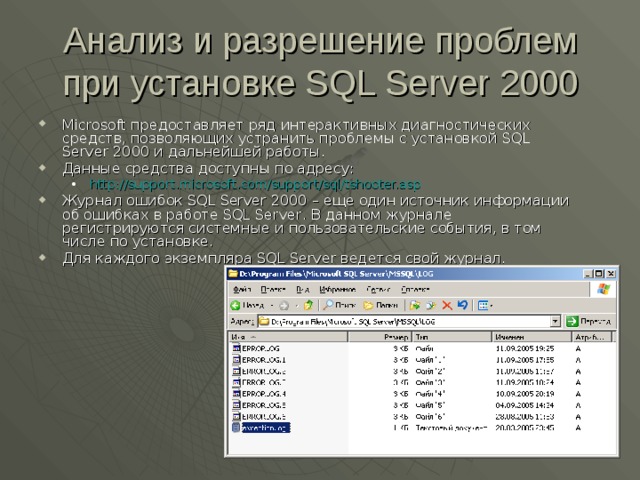
Task: Sort by the Тип column header
Action: coord(451,337)
